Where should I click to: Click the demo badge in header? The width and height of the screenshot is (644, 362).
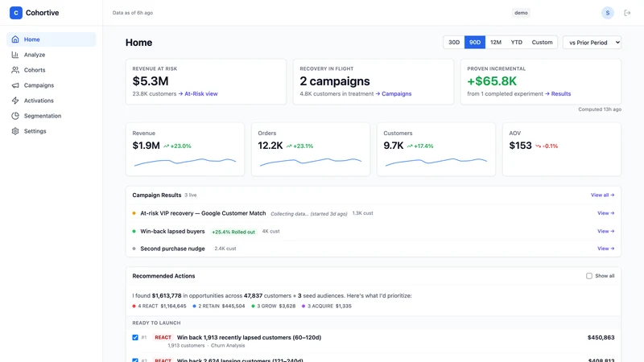pos(521,13)
